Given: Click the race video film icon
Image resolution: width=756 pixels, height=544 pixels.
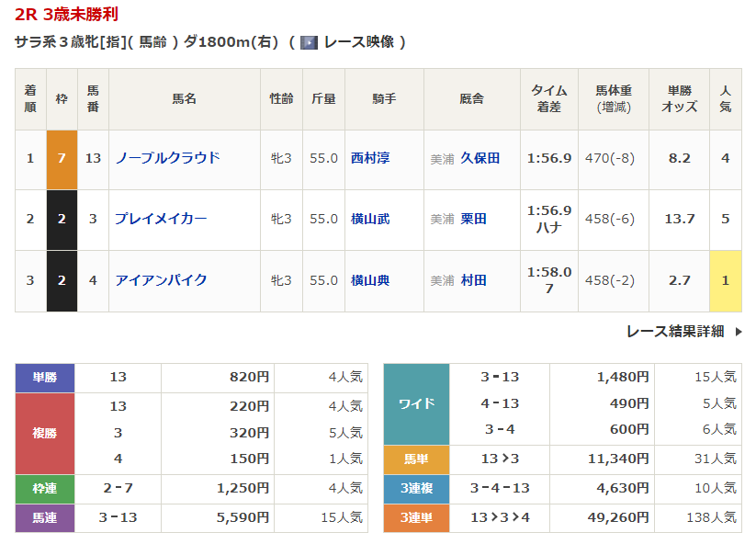Looking at the screenshot, I should pos(310,42).
